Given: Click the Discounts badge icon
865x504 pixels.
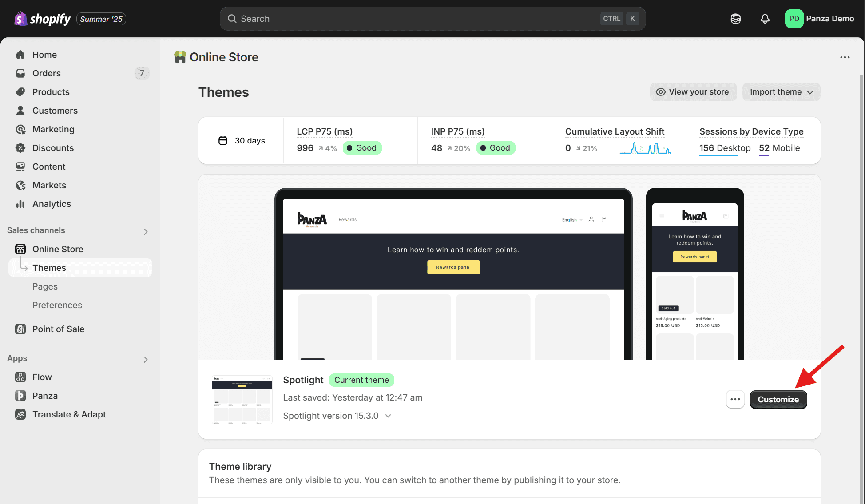Looking at the screenshot, I should point(20,148).
